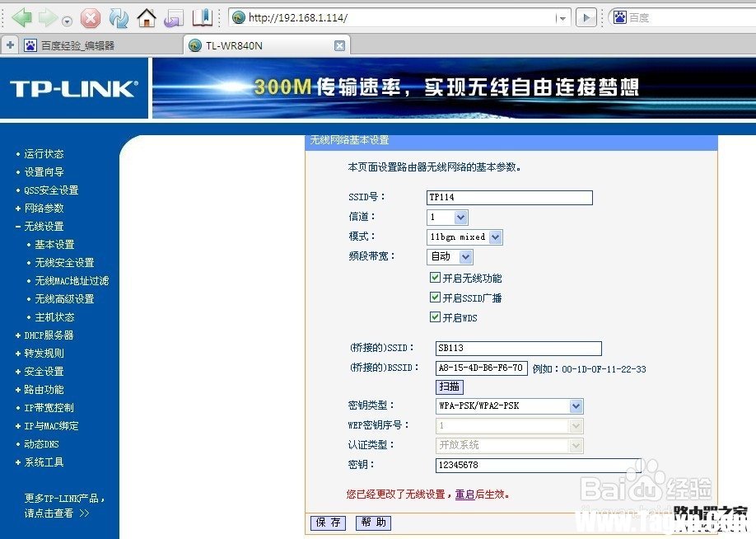Screen dimensions: 756x539
Task: Click the browser Forward arrow
Action: pos(47,18)
